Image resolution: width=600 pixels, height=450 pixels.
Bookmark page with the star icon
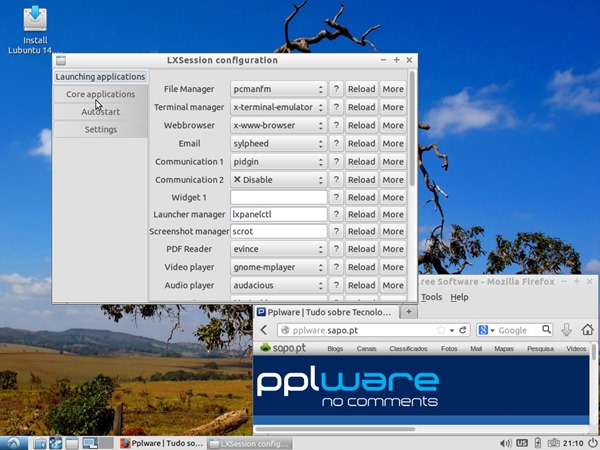(x=441, y=330)
